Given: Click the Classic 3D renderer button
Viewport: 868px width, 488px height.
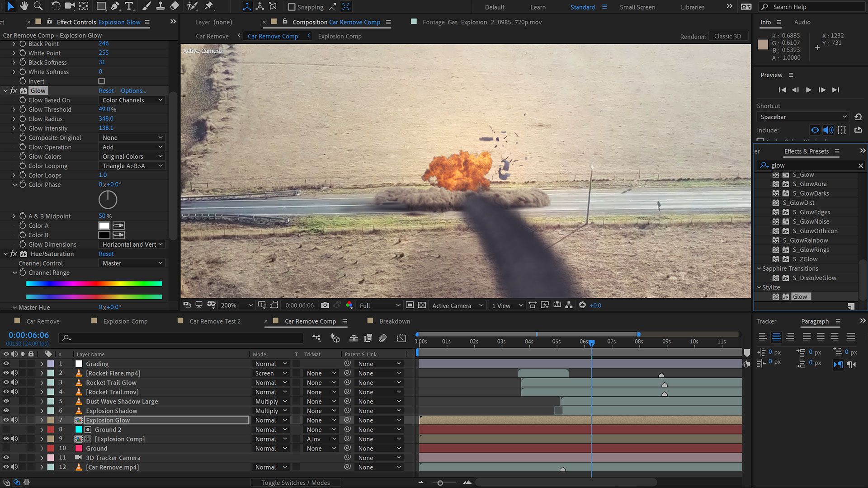Looking at the screenshot, I should point(727,36).
